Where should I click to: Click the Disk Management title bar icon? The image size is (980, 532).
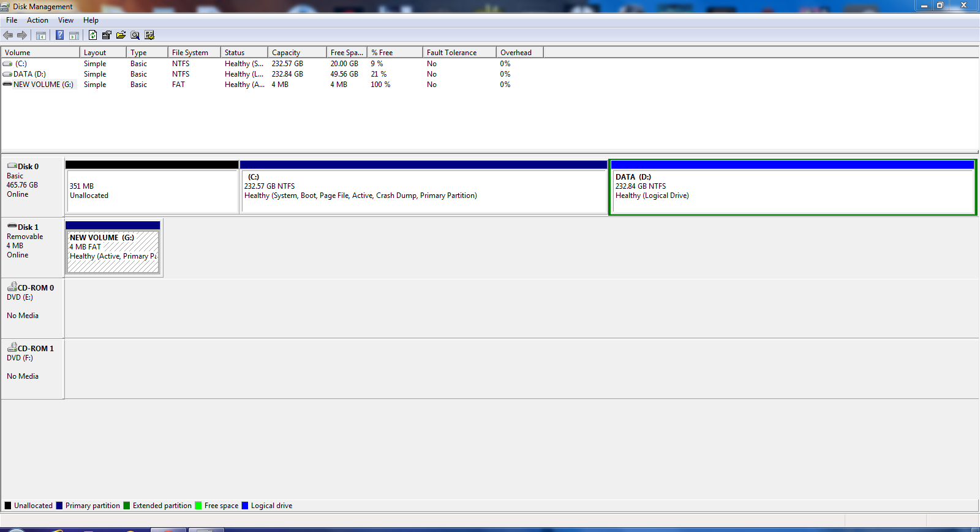coord(6,7)
